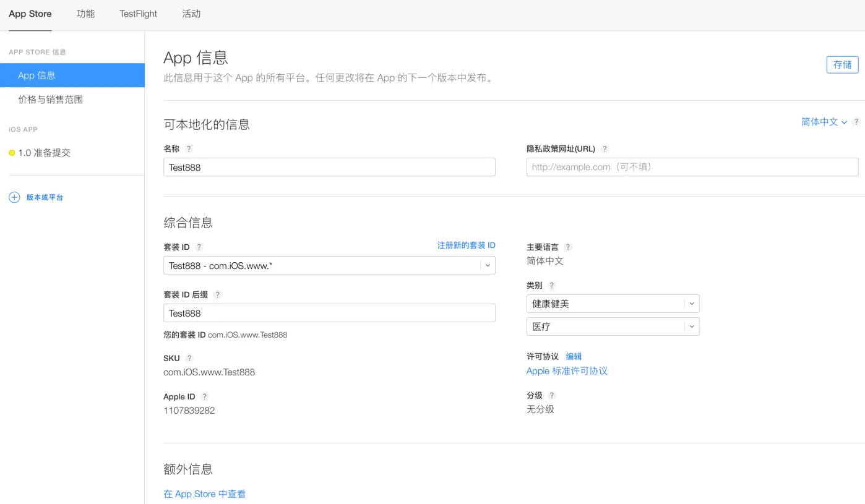865x504 pixels.
Task: Click the 存储 save button
Action: click(842, 64)
